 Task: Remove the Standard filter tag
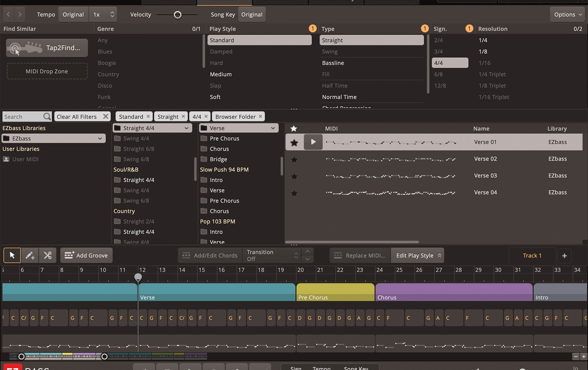(148, 116)
